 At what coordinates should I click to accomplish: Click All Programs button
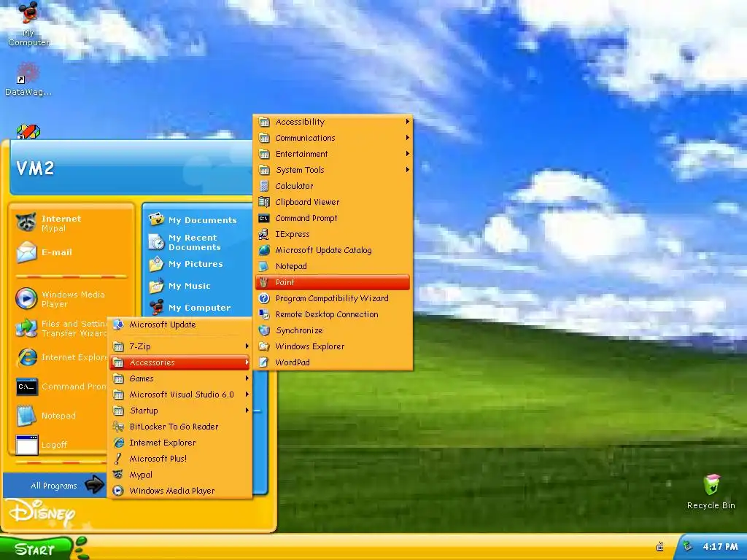coord(55,485)
